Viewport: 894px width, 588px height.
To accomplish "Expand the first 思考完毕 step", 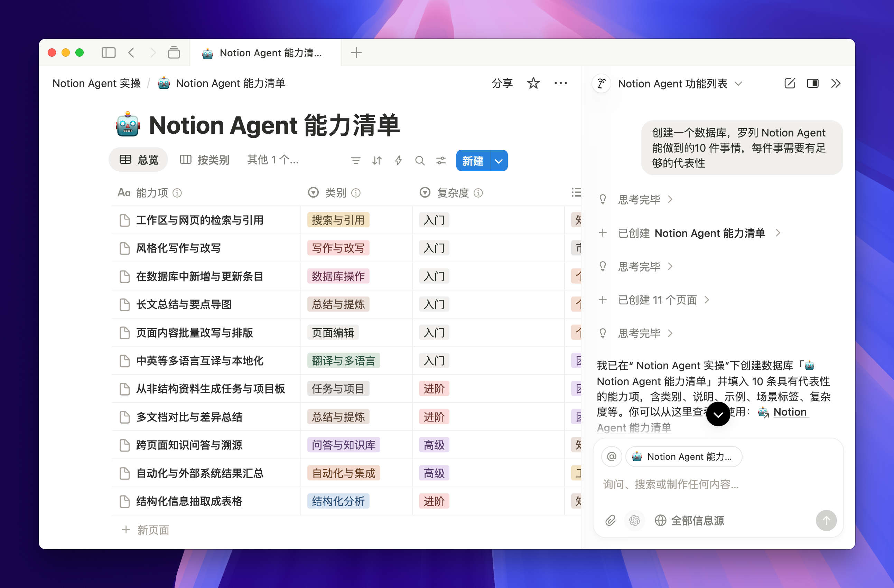I will coord(645,199).
